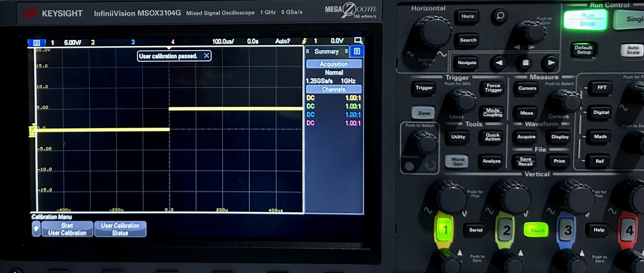This screenshot has height=273, width=644.
Task: Hit the Save Recall key
Action: pos(525,161)
